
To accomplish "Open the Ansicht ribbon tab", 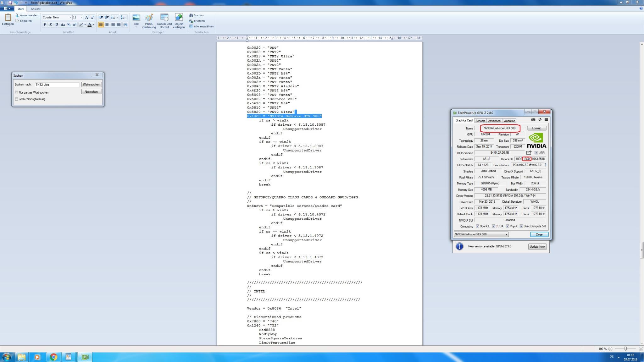I will point(36,9).
